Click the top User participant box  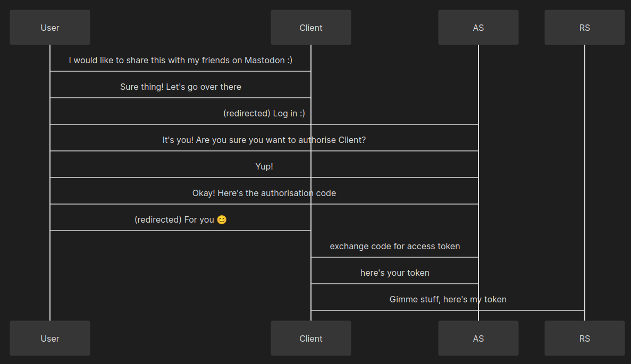[x=50, y=28]
